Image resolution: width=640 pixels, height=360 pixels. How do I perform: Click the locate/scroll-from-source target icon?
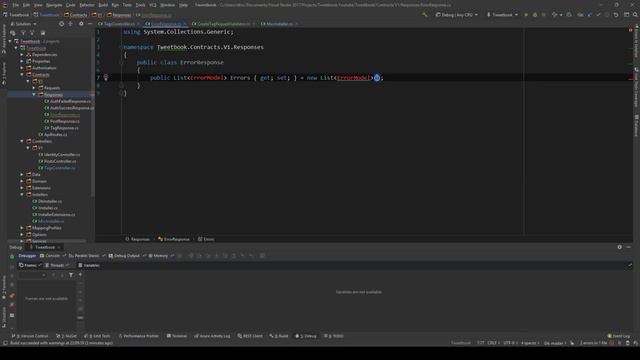[x=61, y=24]
